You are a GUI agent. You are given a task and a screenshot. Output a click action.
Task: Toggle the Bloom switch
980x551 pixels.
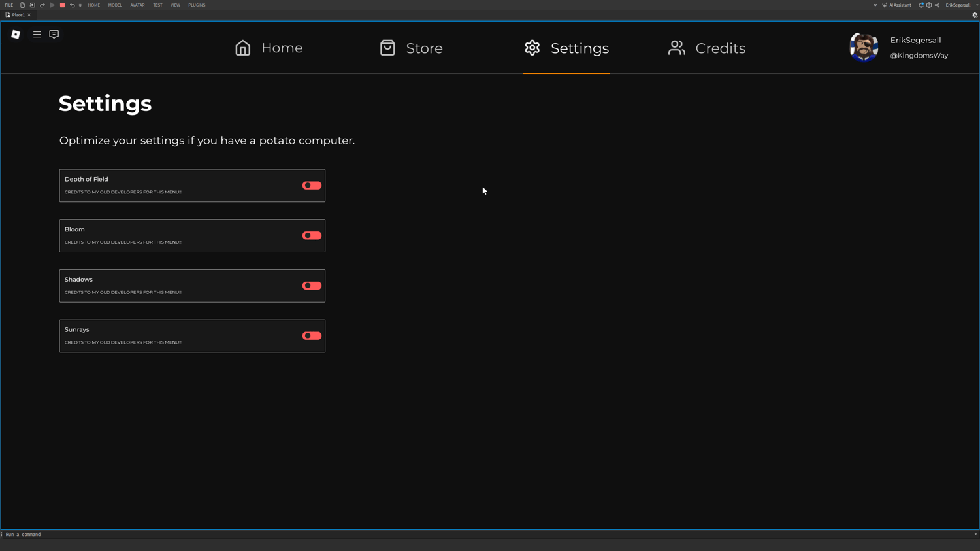tap(312, 235)
